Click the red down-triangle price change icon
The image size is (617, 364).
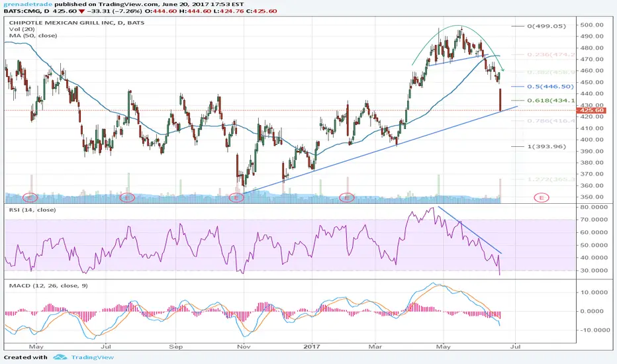click(81, 11)
